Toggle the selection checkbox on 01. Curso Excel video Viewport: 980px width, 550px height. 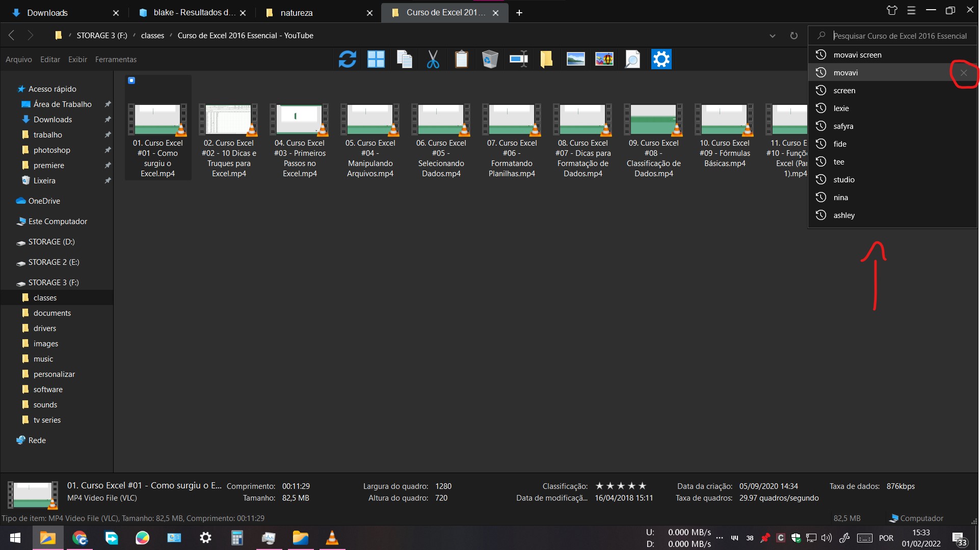(131, 80)
